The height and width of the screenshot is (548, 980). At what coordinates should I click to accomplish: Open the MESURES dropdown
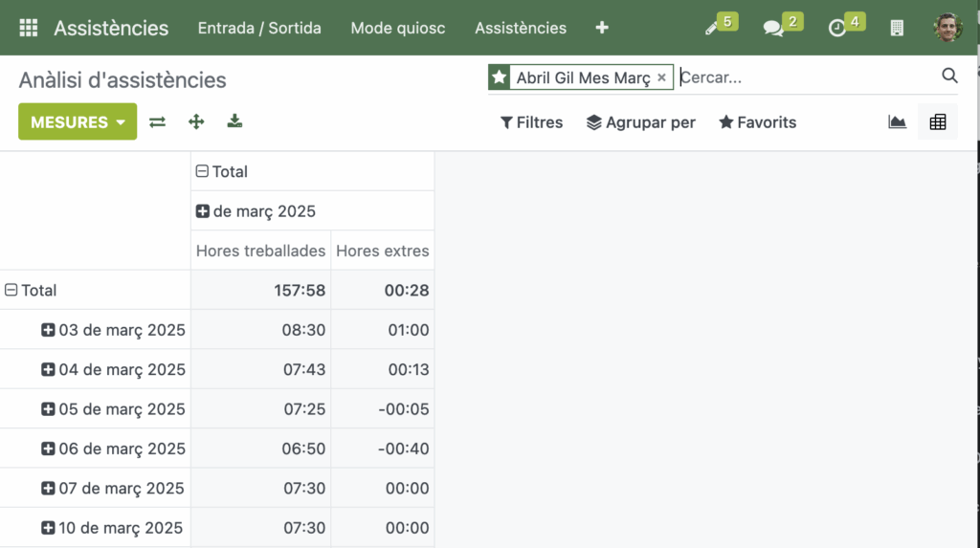coord(78,121)
